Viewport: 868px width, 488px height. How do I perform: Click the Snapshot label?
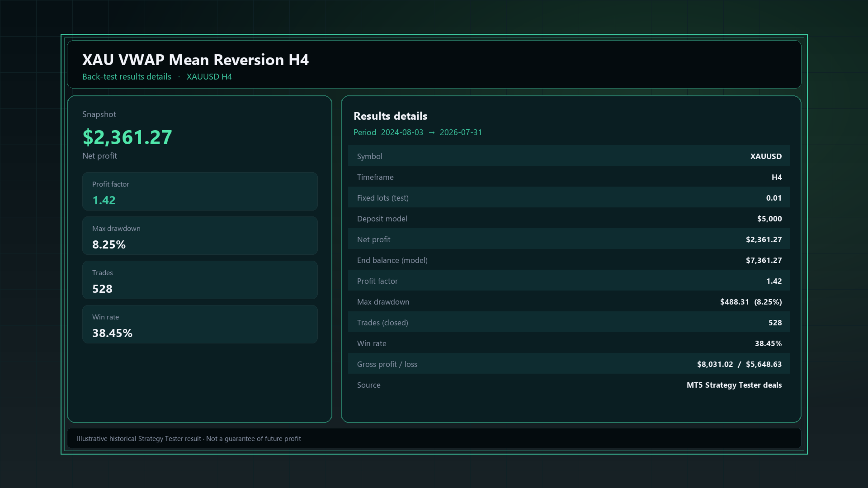point(99,114)
